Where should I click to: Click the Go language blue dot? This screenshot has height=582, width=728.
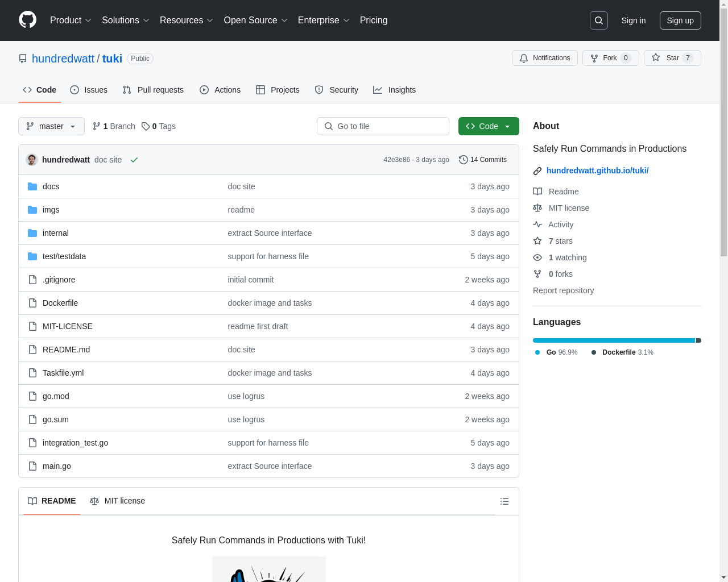pyautogui.click(x=537, y=352)
